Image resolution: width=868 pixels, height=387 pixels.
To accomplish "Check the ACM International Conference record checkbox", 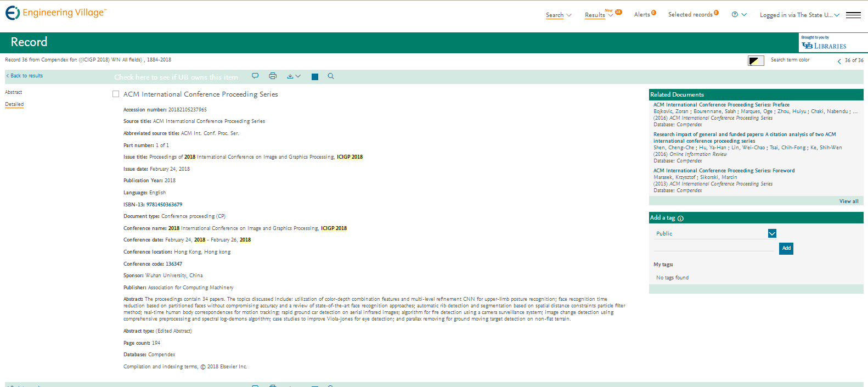I will 116,94.
